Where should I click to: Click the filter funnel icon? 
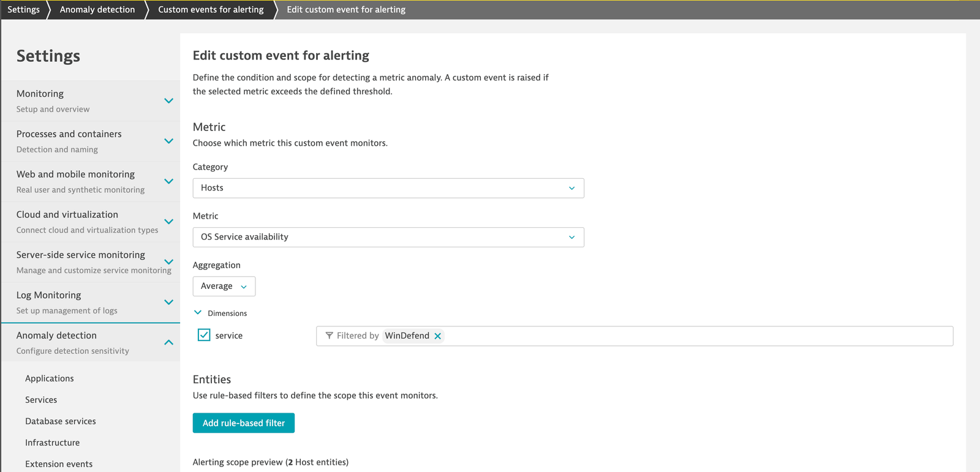[x=330, y=335]
